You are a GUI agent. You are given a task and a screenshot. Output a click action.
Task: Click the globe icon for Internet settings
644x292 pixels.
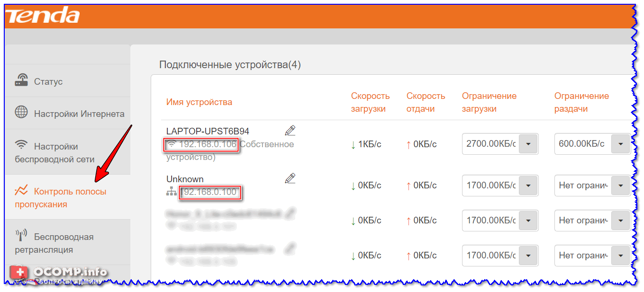22,113
